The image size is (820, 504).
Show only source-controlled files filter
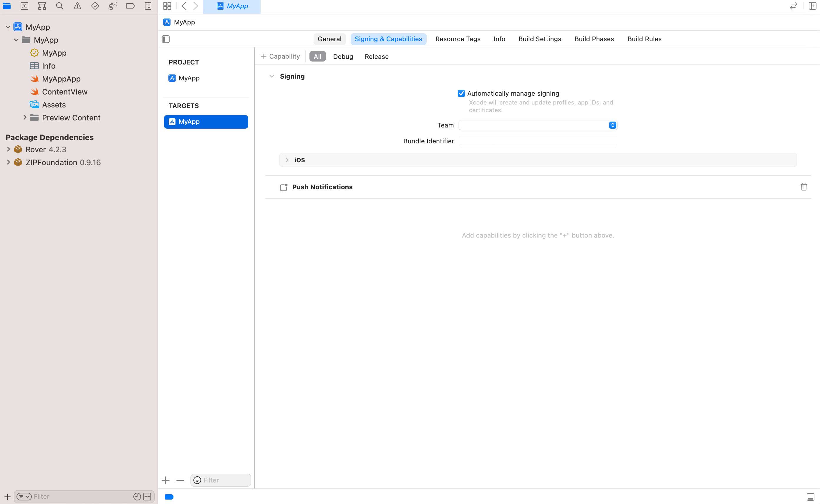(x=147, y=497)
